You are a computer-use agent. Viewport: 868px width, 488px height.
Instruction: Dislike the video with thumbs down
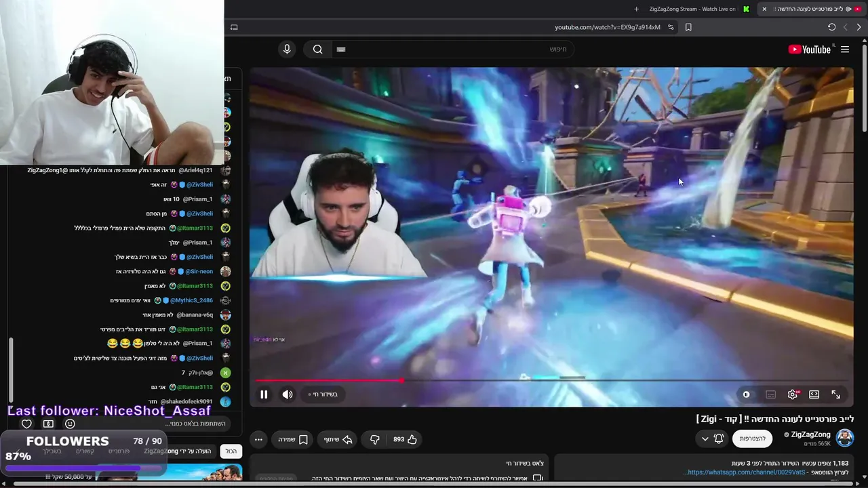coord(374,439)
